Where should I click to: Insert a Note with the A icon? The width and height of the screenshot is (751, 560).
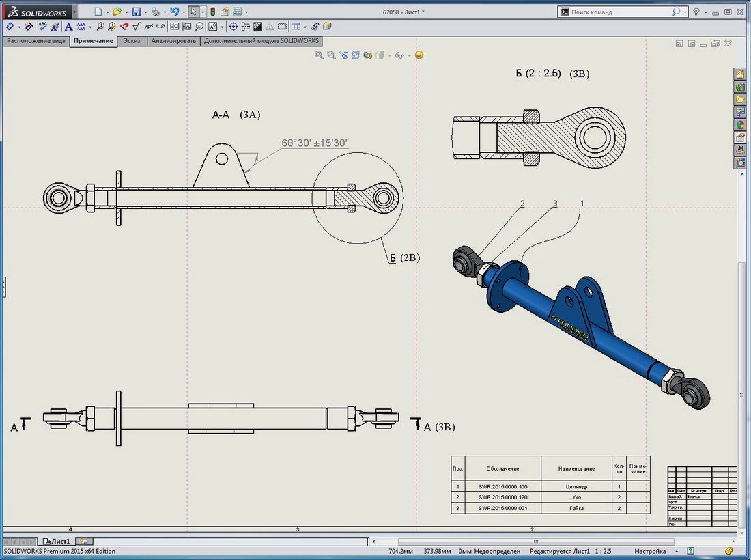click(68, 27)
